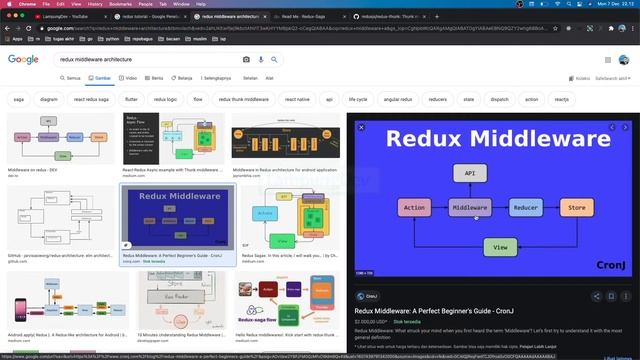Filter by dispatch chip
The image size is (640, 360).
(499, 99)
